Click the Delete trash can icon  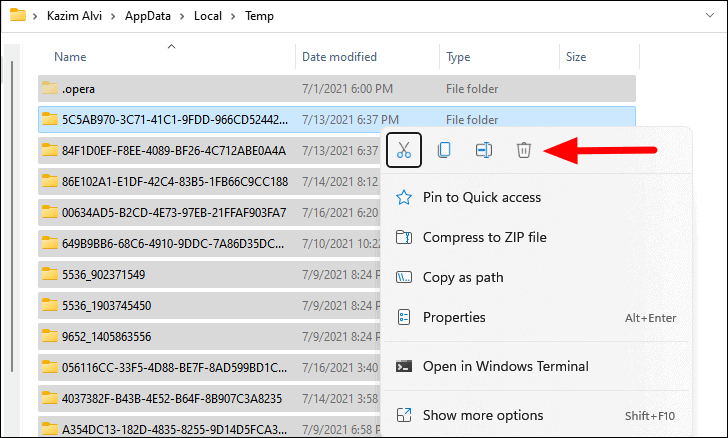point(523,150)
